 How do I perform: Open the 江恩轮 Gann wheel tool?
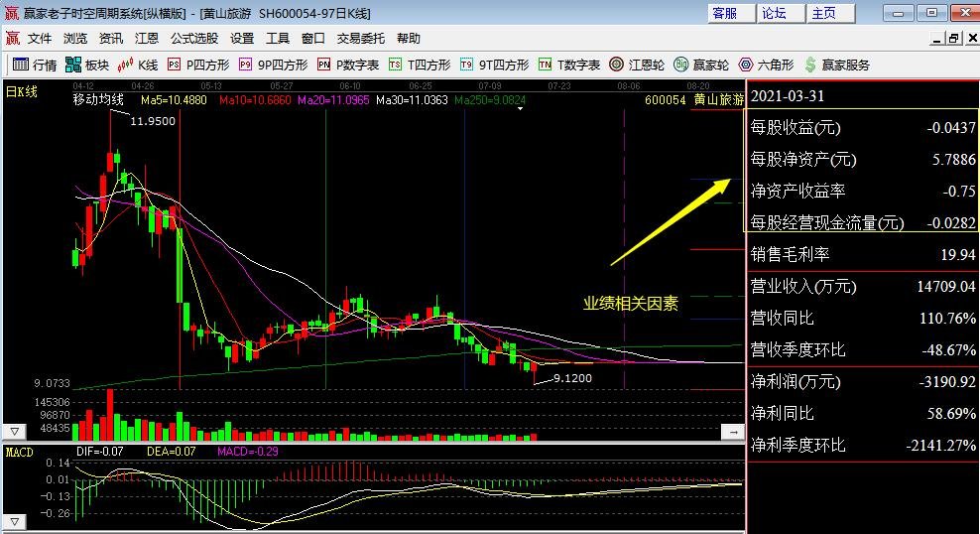click(x=637, y=65)
